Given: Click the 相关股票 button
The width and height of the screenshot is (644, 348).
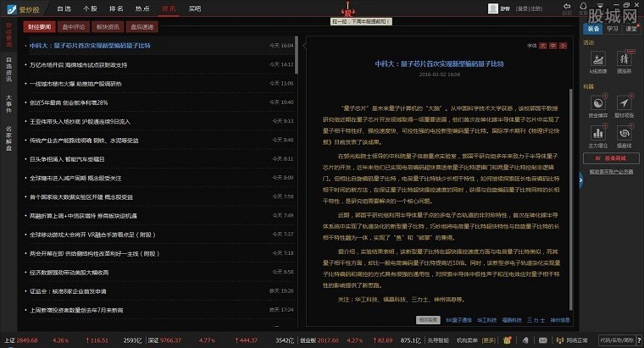Looking at the screenshot, I should point(429,320).
